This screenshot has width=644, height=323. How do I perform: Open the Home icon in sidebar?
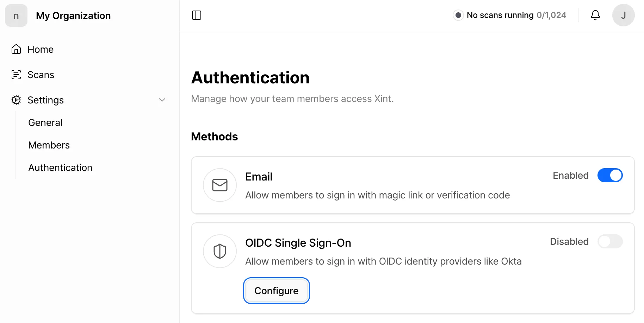tap(16, 49)
